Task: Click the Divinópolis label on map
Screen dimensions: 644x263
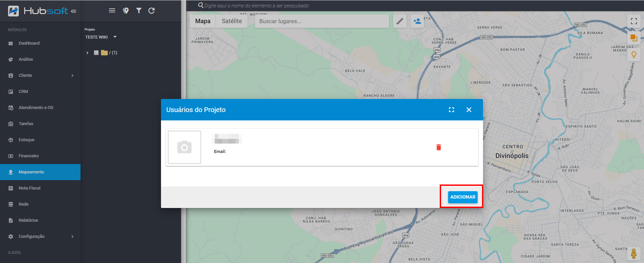Action: 512,156
